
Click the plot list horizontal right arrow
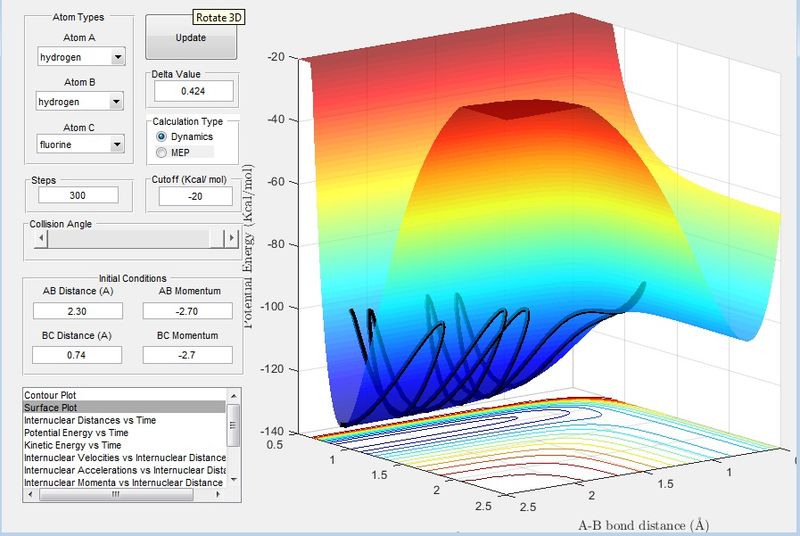click(220, 493)
